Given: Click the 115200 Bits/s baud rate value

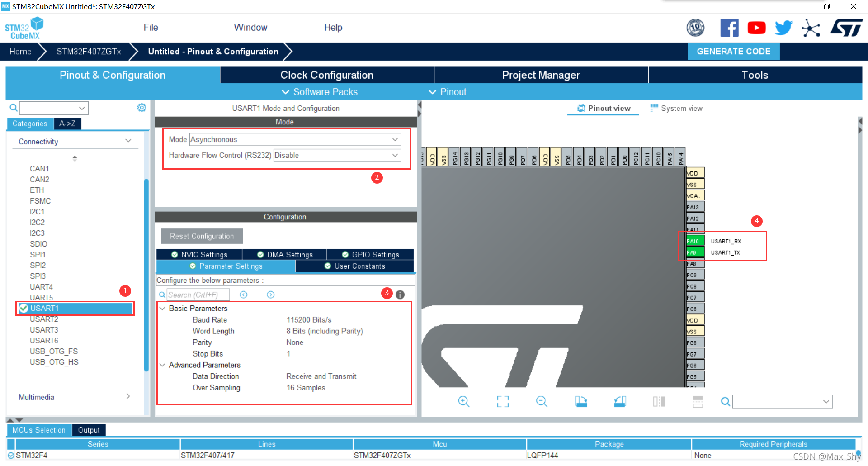Looking at the screenshot, I should (309, 320).
